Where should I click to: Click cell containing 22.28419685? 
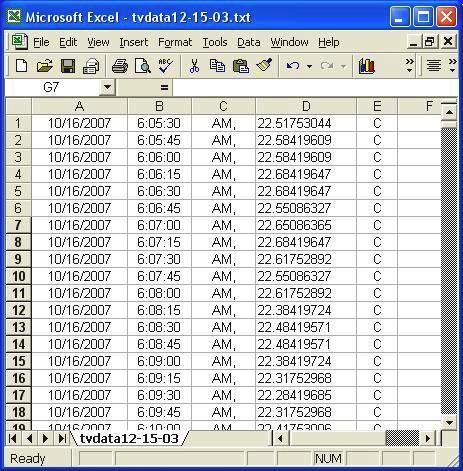tap(306, 395)
